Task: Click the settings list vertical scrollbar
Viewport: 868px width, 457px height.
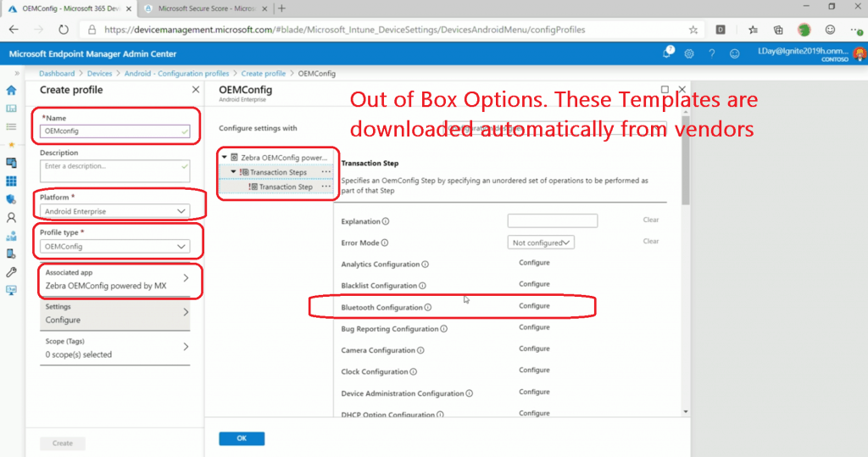Action: (x=686, y=160)
